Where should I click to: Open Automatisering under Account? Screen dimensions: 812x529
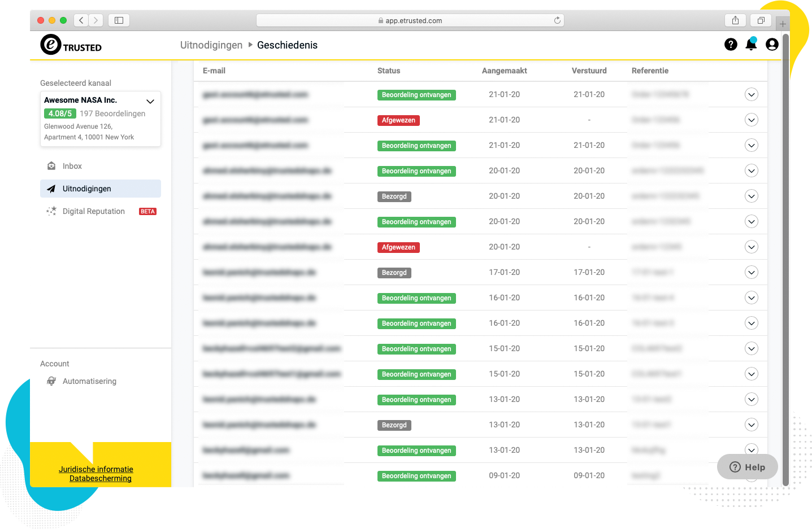pyautogui.click(x=89, y=381)
